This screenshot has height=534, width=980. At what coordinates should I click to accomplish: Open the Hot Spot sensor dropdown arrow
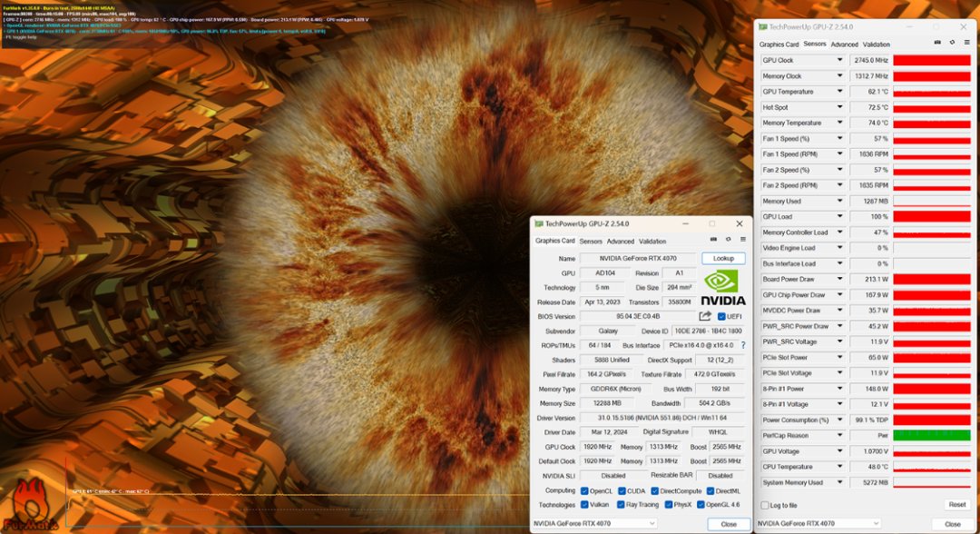[839, 107]
